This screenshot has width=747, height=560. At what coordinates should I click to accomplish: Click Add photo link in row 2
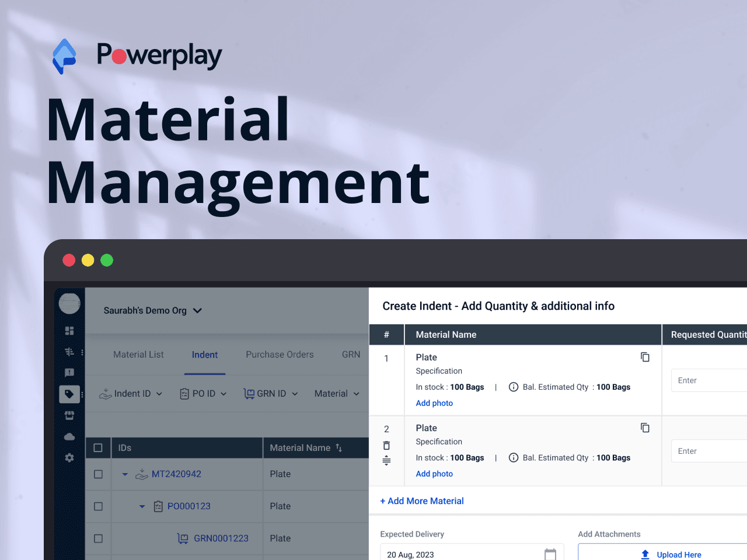(x=434, y=474)
